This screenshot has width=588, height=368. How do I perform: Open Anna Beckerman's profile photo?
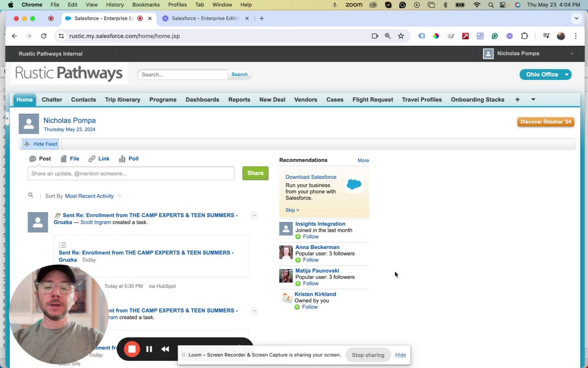(286, 252)
